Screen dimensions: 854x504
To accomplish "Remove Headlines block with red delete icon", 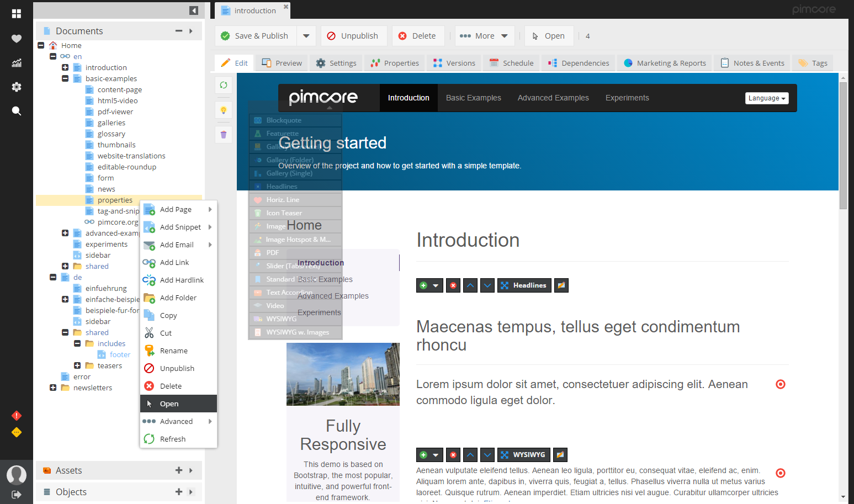I will (453, 285).
